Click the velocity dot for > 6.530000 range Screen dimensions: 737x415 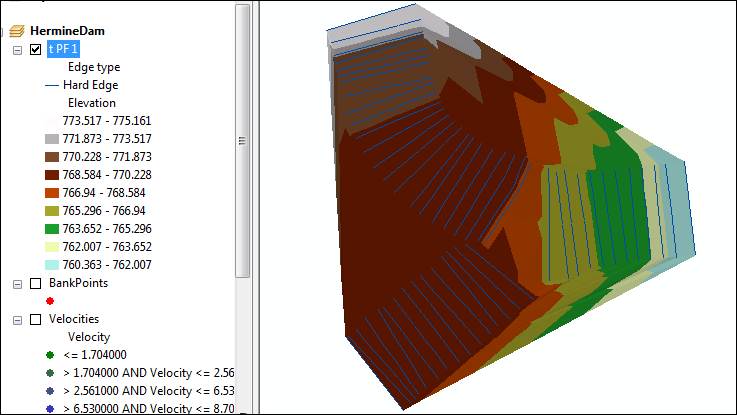pyautogui.click(x=50, y=408)
